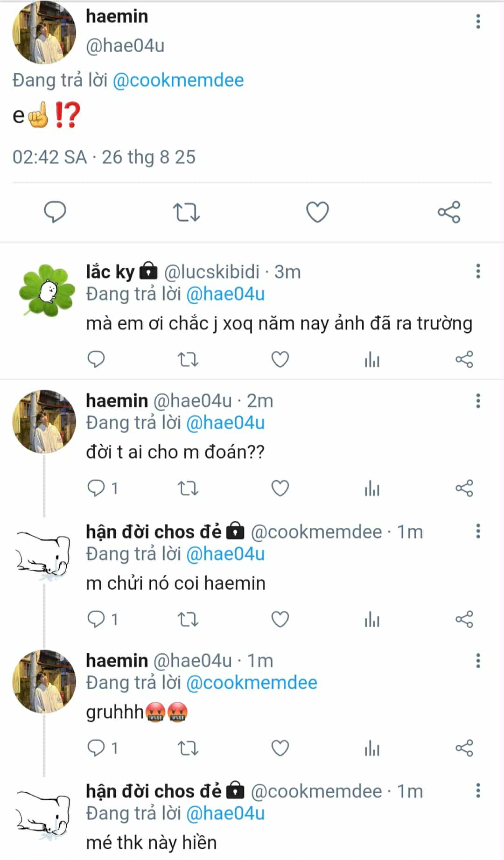The height and width of the screenshot is (860, 504).
Task: Like lắc ky's reply tweet
Action: [x=280, y=359]
